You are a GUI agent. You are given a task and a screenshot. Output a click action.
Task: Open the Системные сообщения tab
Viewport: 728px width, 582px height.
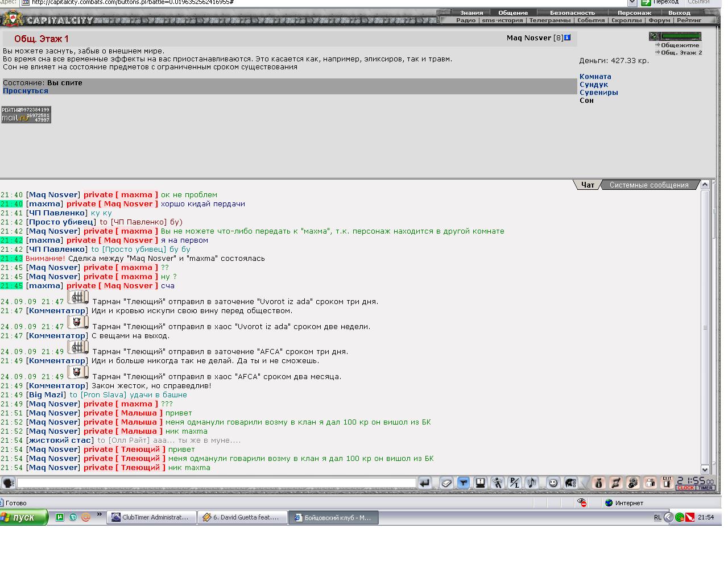(x=649, y=185)
